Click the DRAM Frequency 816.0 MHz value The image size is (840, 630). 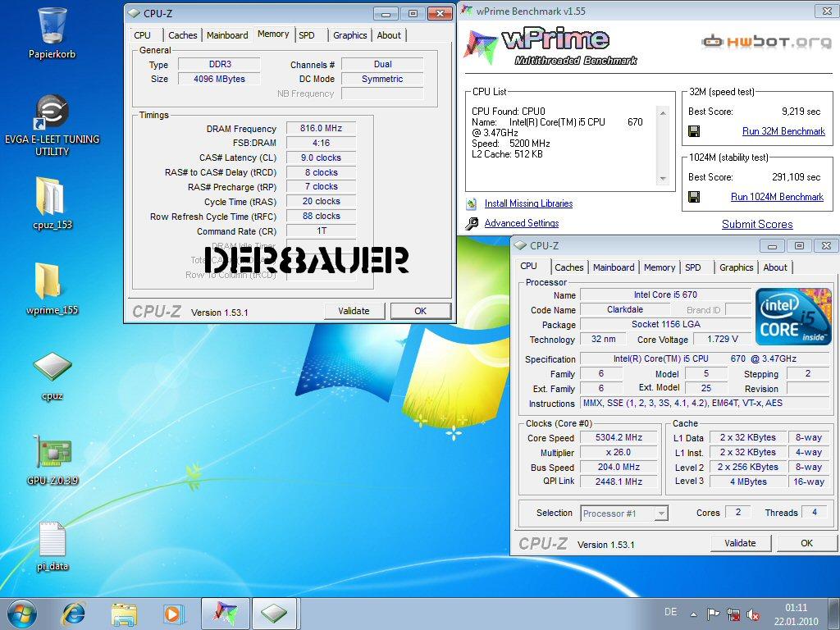point(321,128)
